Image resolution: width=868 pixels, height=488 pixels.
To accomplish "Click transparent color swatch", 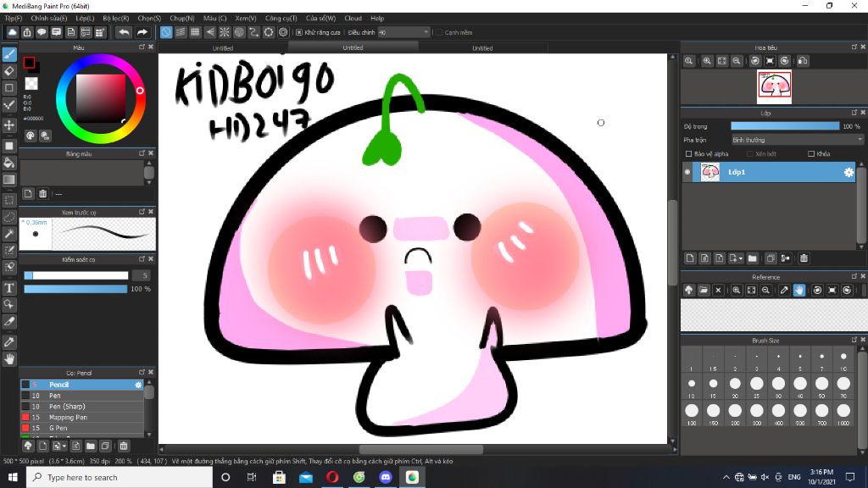I will click(x=31, y=84).
